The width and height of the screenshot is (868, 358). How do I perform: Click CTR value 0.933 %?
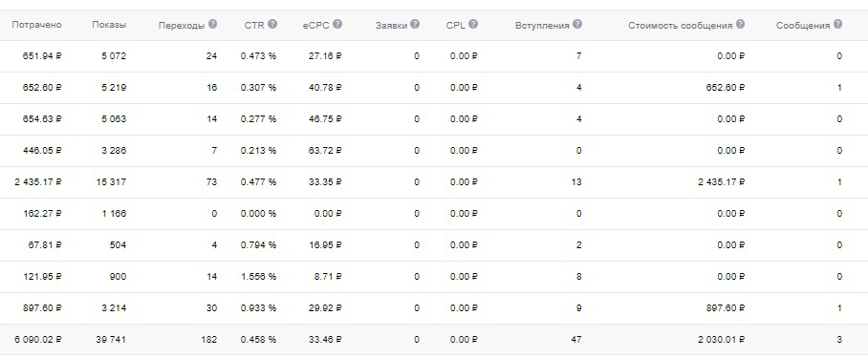point(258,307)
